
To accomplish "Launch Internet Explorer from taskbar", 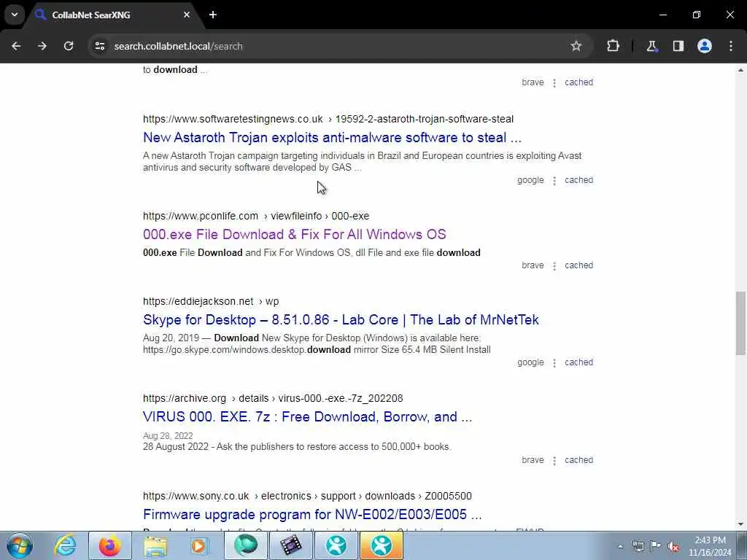I will 65,545.
